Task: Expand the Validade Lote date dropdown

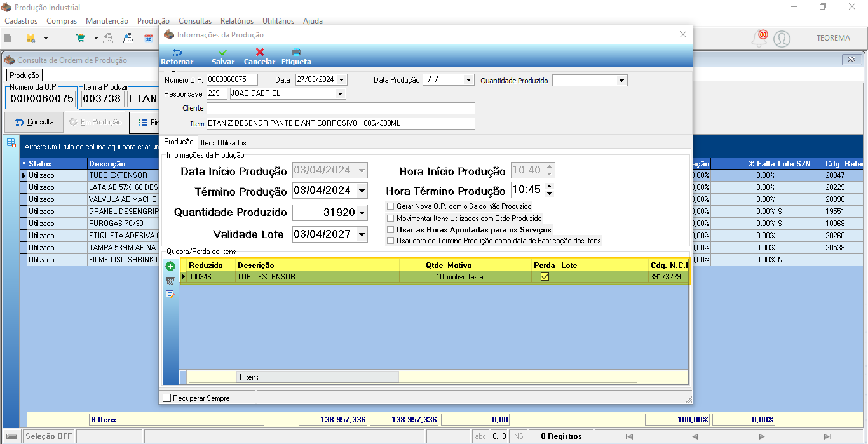Action: coord(362,234)
